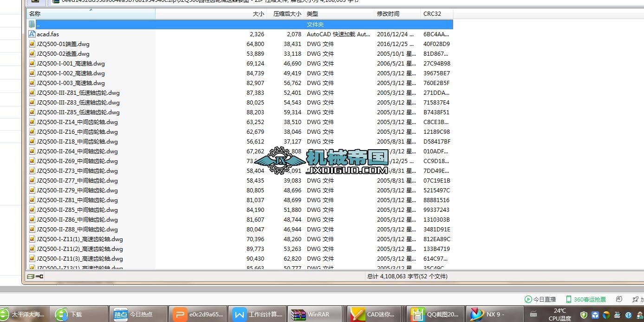Click the JZQ500-II-Z77_中间轴齿轮.dwg file icon

coord(32,180)
